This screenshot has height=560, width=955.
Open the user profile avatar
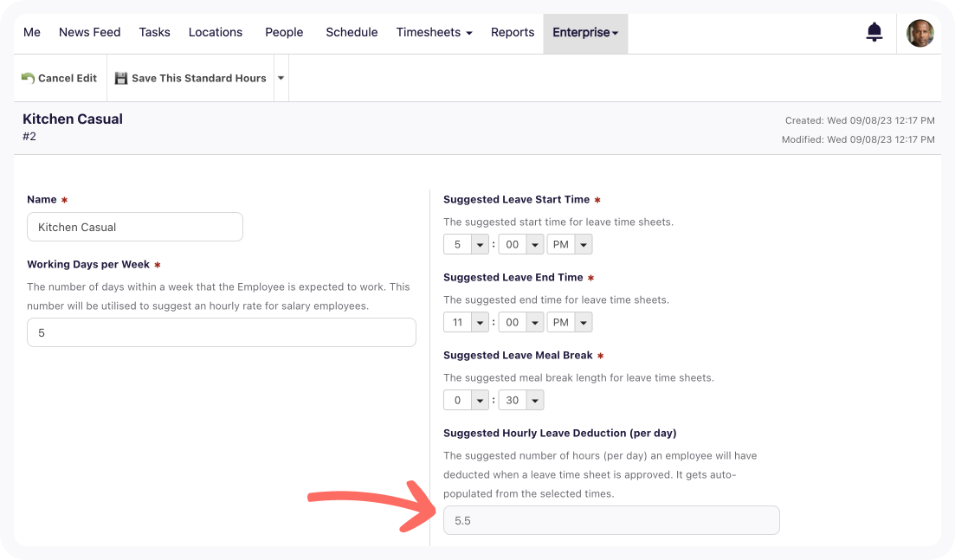click(920, 34)
